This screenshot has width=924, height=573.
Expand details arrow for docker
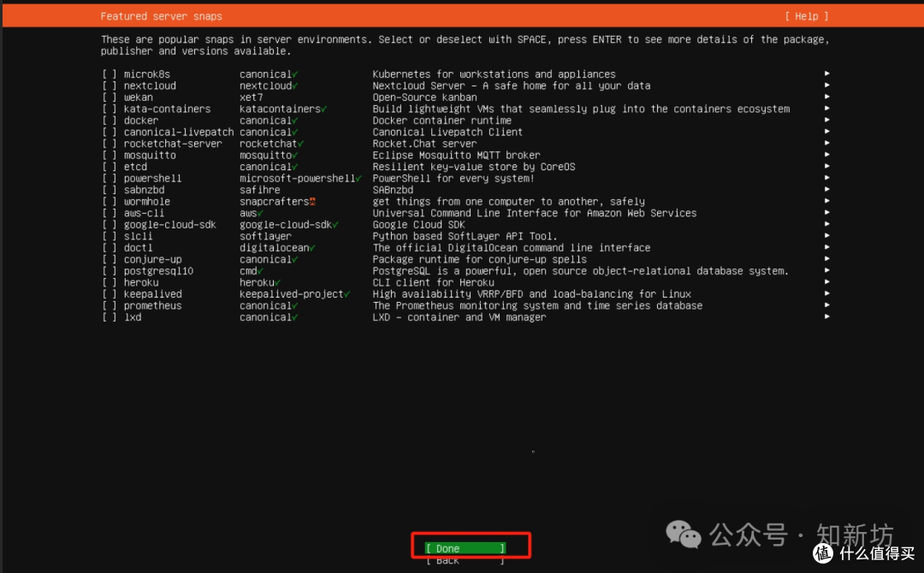click(826, 120)
